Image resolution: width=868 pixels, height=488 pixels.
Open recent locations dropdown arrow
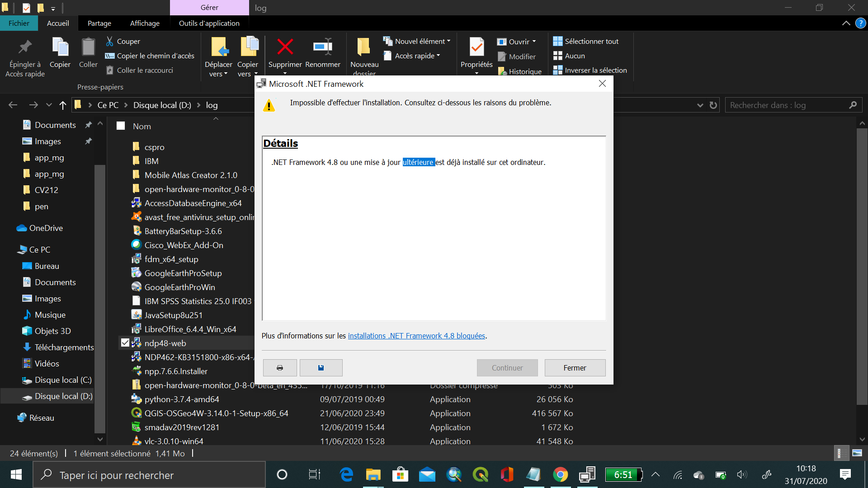[49, 105]
